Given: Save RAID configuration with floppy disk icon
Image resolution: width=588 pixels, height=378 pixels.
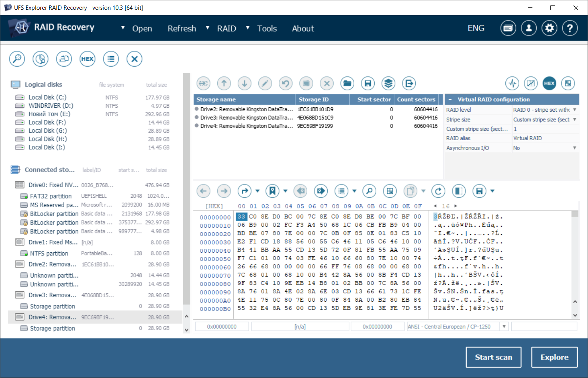Looking at the screenshot, I should tap(368, 83).
